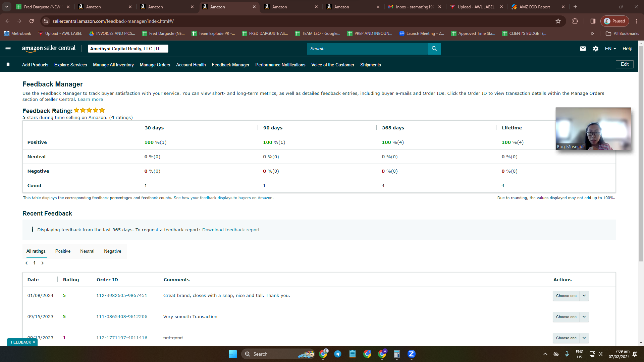Open order 112-3982605-9867451
The width and height of the screenshot is (644, 362).
point(122,296)
